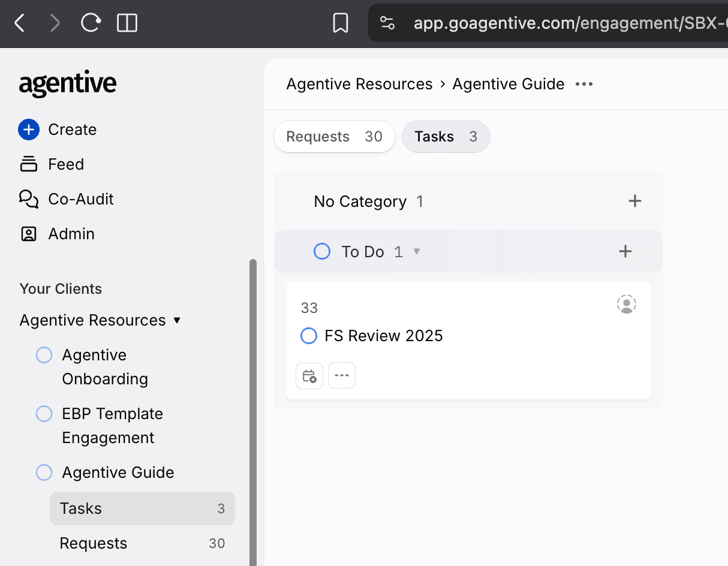Switch to the Requests 30 tab
Viewport: 728px width, 566px height.
[x=335, y=137]
